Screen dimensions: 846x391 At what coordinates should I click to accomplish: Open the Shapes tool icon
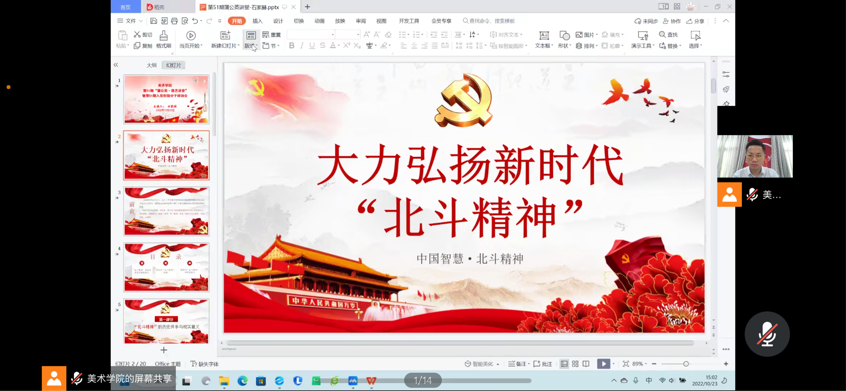coord(564,36)
